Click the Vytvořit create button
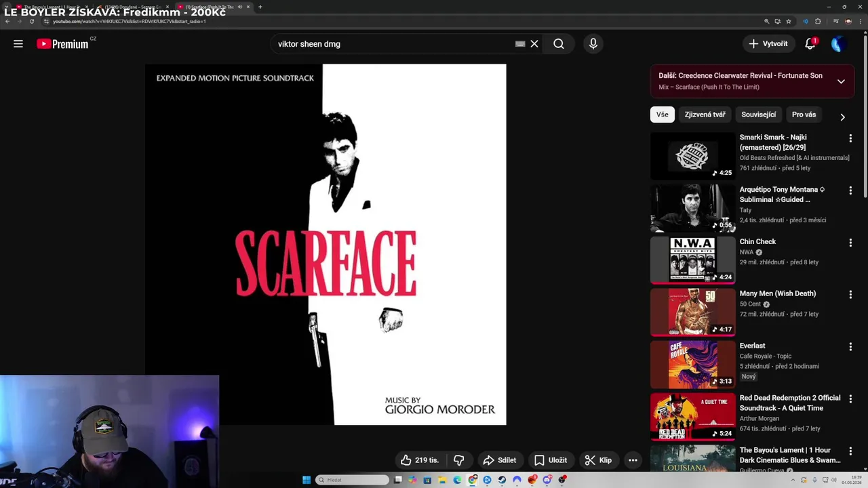 click(x=768, y=43)
